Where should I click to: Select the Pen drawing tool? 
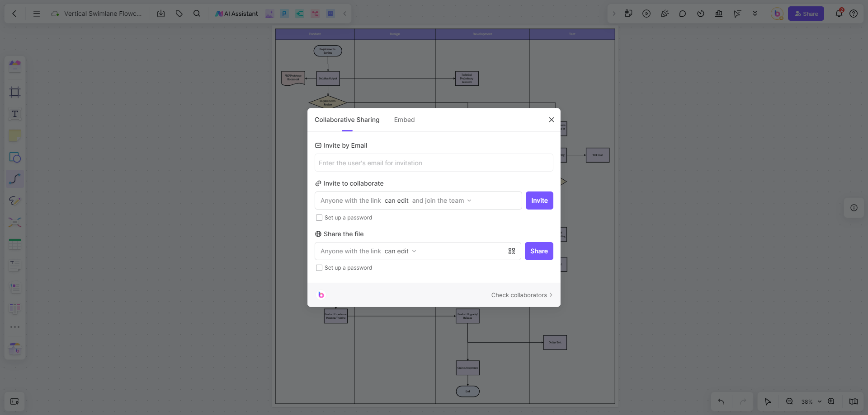tap(15, 201)
